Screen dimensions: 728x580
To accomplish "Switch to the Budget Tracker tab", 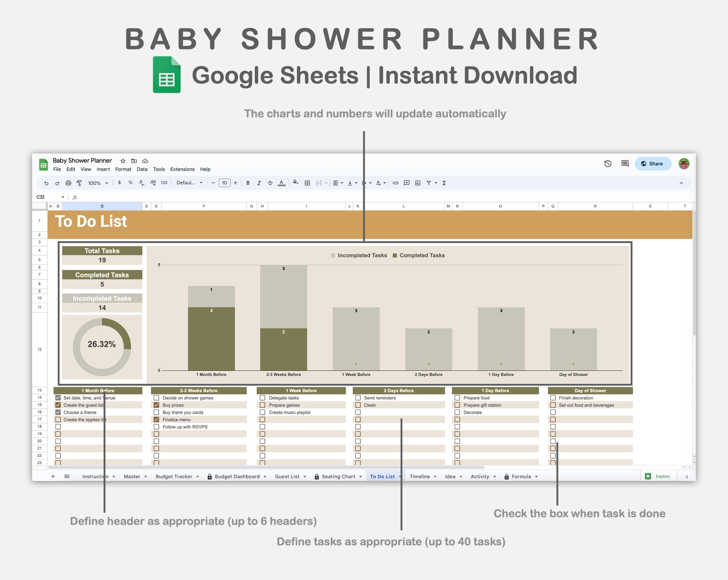I will [174, 476].
